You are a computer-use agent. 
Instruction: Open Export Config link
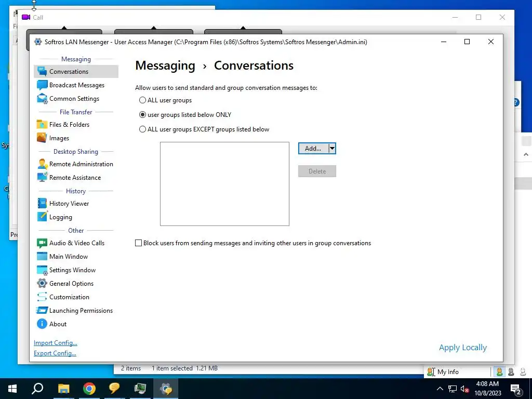tap(55, 353)
